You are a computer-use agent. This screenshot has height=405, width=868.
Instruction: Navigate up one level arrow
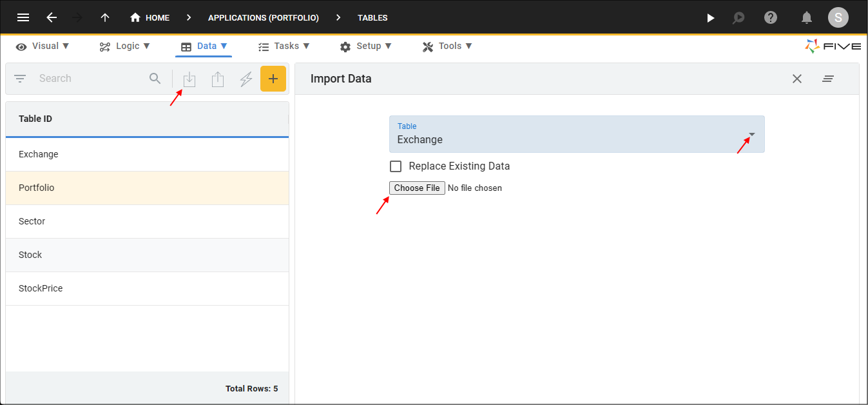coord(105,18)
